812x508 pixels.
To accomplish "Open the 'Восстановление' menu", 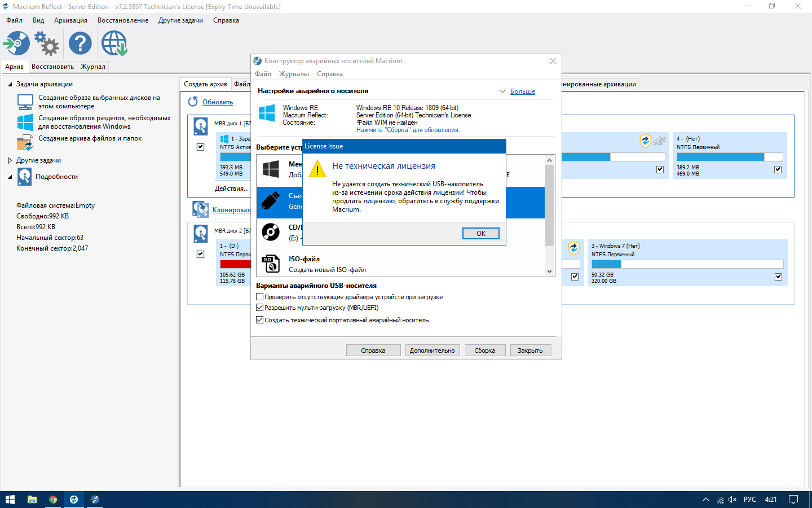I will pyautogui.click(x=123, y=20).
